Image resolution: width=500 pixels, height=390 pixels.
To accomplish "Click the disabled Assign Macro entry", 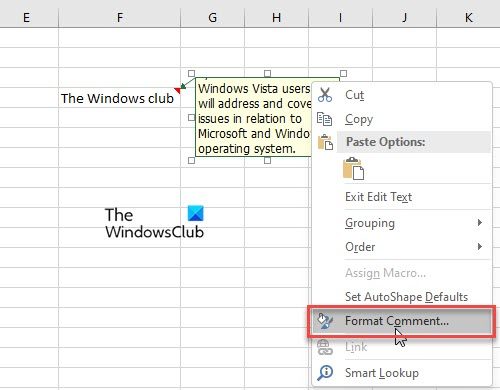I will (x=402, y=273).
